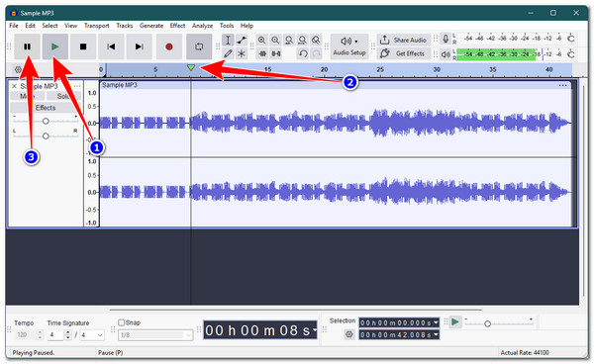Open the snap 1/8 dropdown
The height and width of the screenshot is (364, 594).
[155, 335]
